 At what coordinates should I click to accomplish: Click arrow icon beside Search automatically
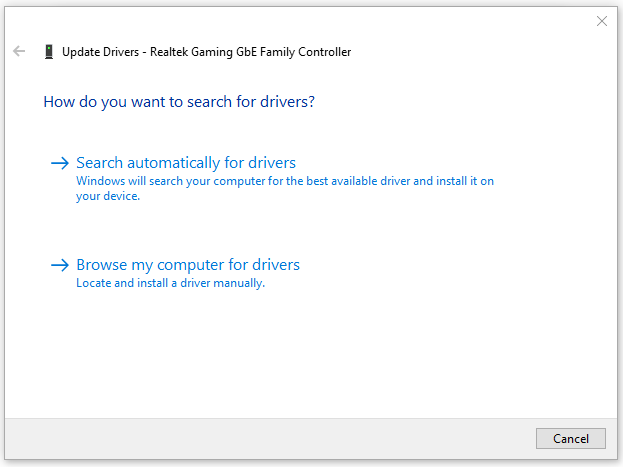pos(60,163)
